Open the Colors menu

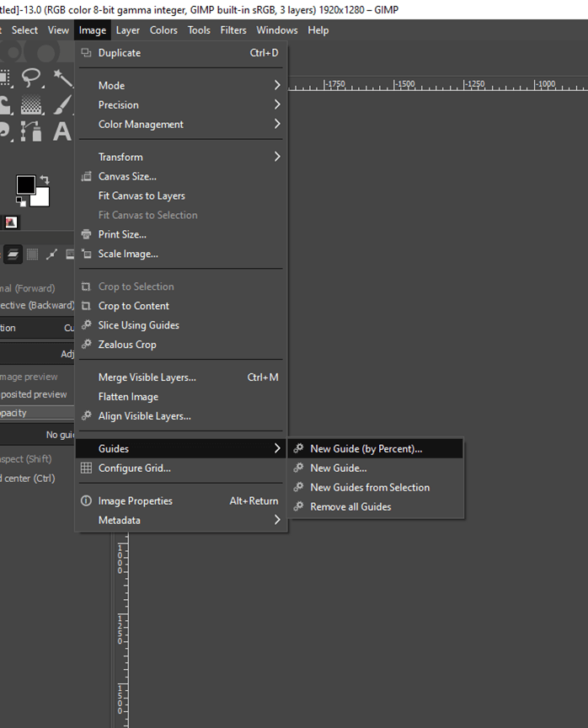pyautogui.click(x=163, y=30)
